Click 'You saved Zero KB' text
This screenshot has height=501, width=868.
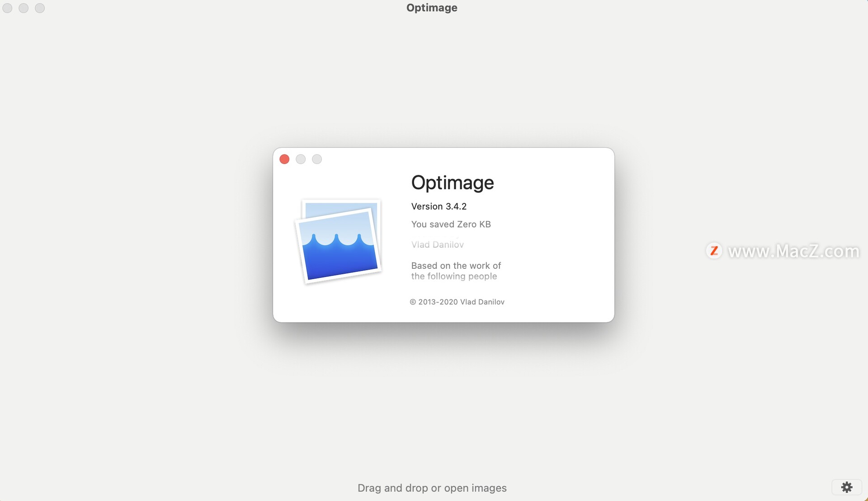(x=451, y=224)
